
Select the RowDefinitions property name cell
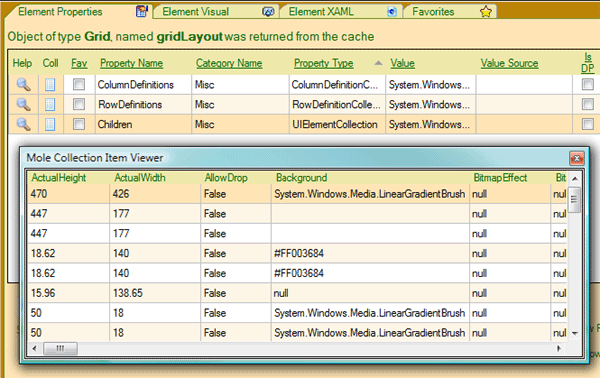[143, 104]
